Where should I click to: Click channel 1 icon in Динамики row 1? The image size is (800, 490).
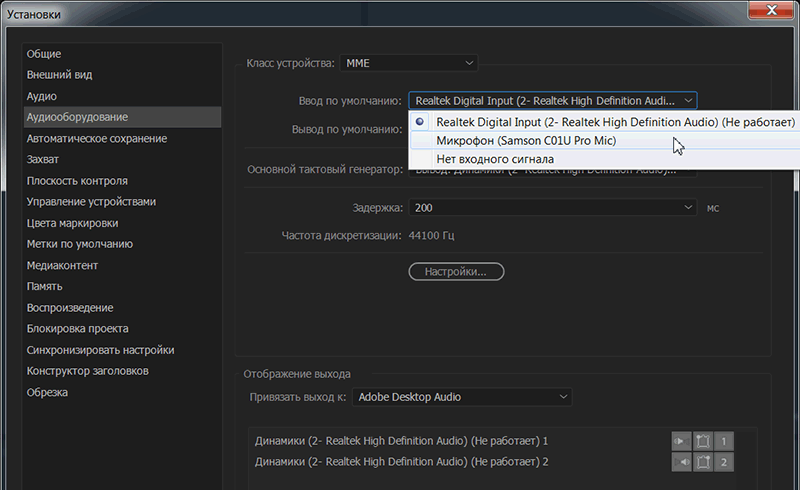point(723,441)
